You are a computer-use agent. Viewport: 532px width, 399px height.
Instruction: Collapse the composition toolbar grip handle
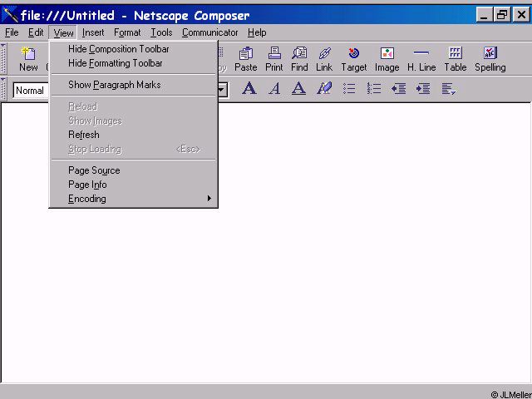pos(3,59)
